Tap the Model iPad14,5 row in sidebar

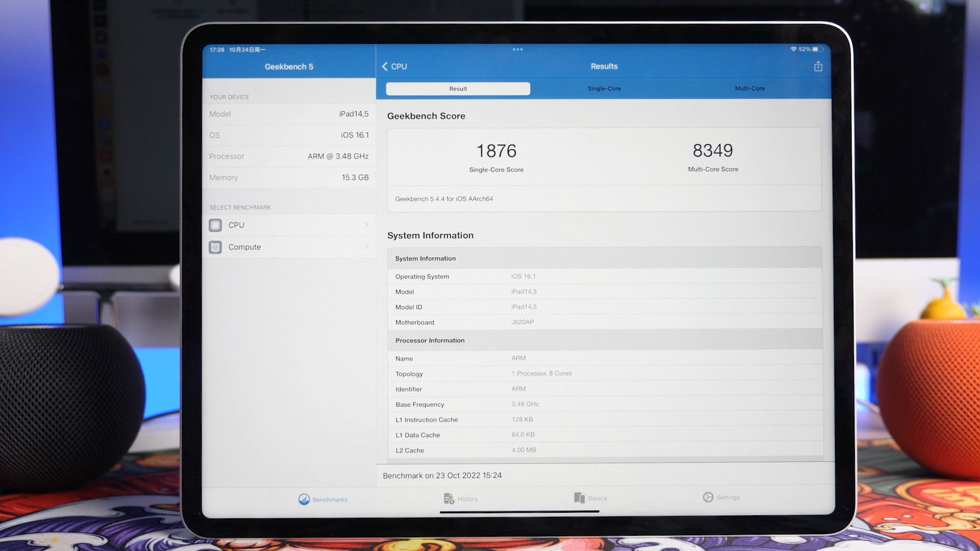(289, 114)
